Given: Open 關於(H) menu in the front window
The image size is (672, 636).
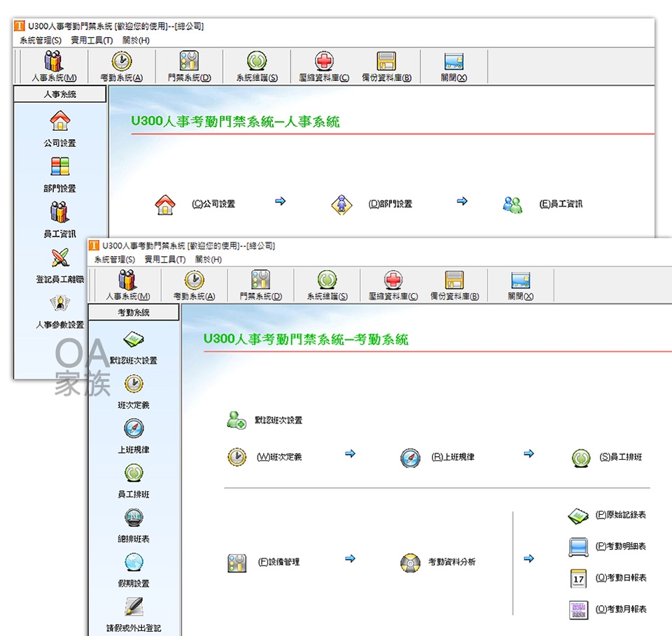Looking at the screenshot, I should pos(209,260).
